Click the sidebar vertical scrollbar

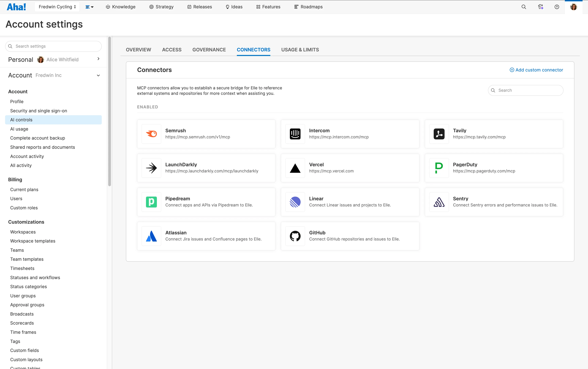coord(110,111)
